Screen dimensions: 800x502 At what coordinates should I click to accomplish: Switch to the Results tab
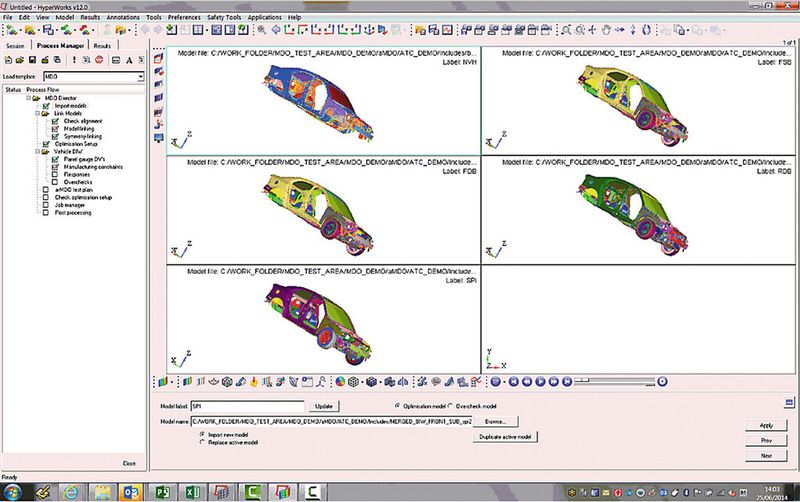click(103, 45)
